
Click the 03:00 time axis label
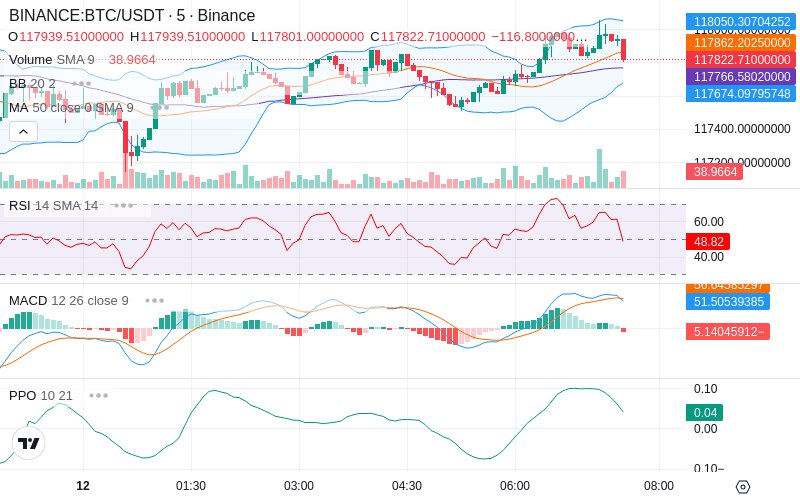299,486
